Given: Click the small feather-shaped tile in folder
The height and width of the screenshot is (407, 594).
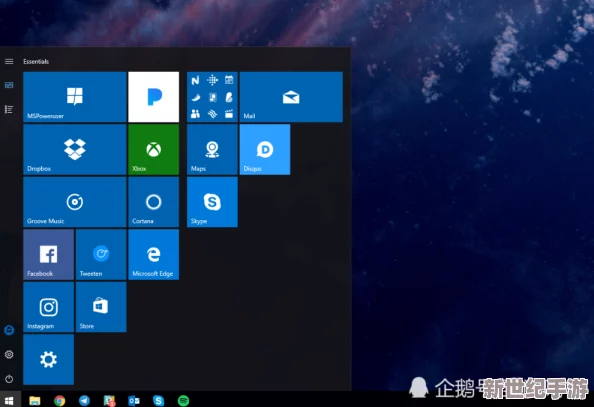Looking at the screenshot, I should [x=229, y=97].
